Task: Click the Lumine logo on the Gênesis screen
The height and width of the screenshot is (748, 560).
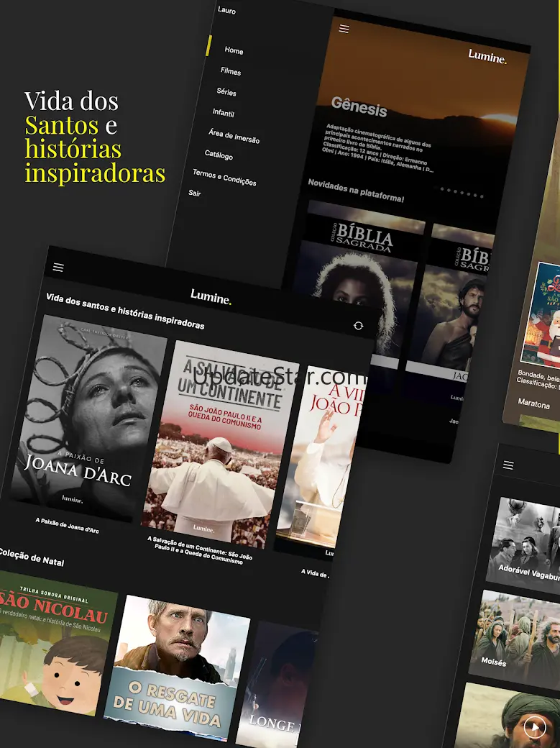Action: click(x=487, y=56)
